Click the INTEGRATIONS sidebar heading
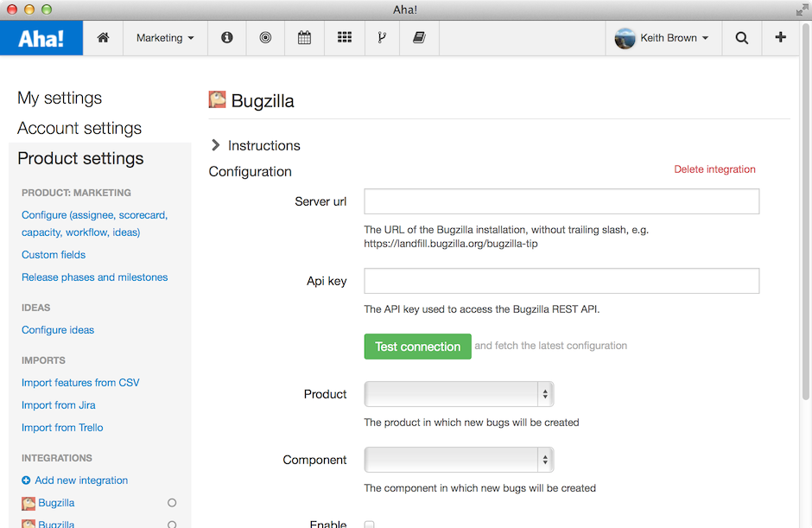This screenshot has width=812, height=528. pos(56,458)
